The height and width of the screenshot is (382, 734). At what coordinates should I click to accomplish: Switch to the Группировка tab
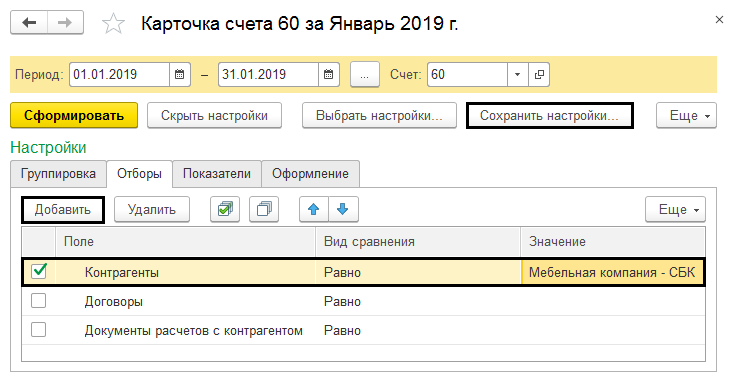[x=59, y=174]
